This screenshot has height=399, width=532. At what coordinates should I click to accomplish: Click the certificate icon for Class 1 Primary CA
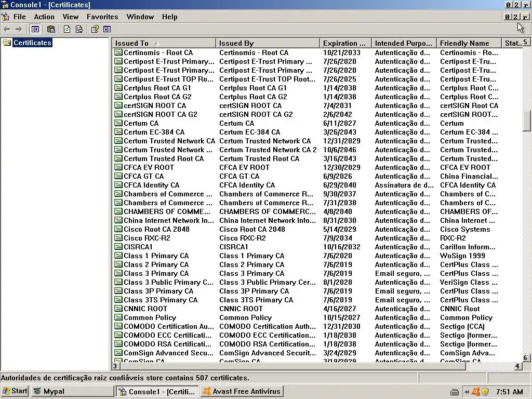coord(118,255)
